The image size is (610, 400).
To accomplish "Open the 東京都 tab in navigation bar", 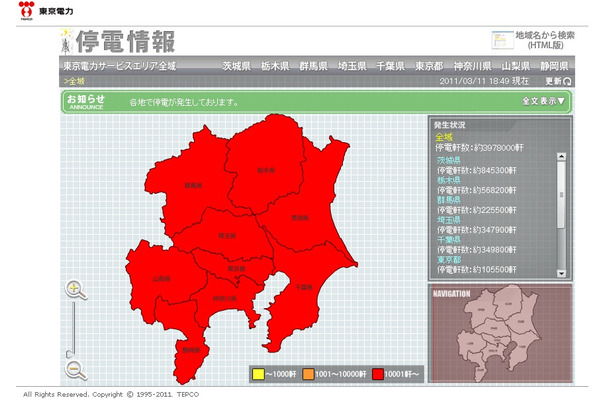I will [x=430, y=66].
